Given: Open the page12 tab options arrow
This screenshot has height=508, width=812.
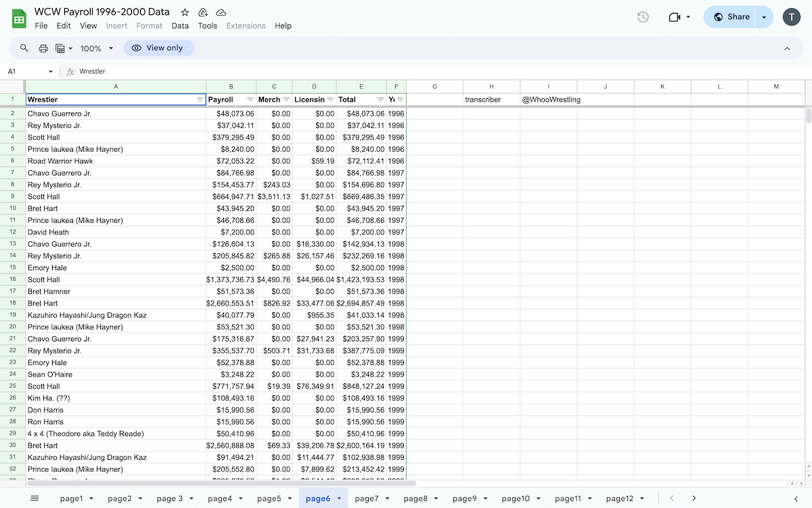Looking at the screenshot, I should [x=642, y=499].
